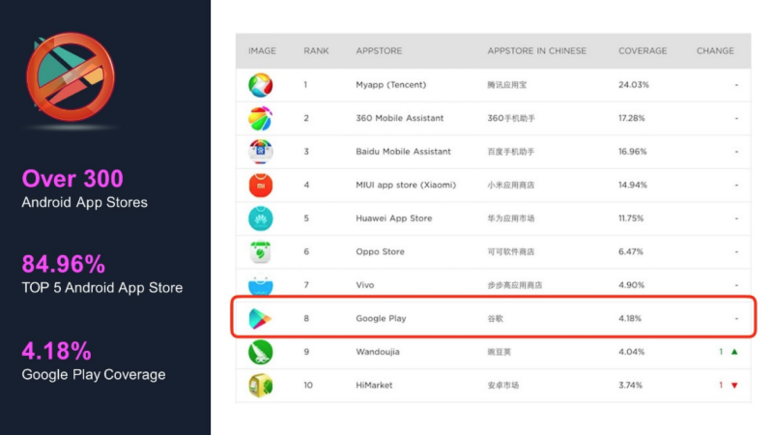Click the green Wandoujia icon
Screen dimensions: 773x435
[260, 352]
